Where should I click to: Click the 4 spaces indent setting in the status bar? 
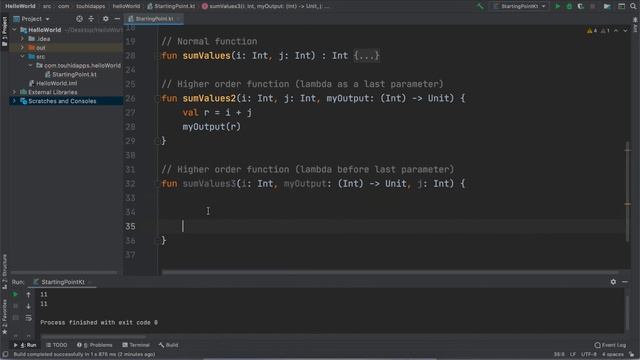click(613, 355)
